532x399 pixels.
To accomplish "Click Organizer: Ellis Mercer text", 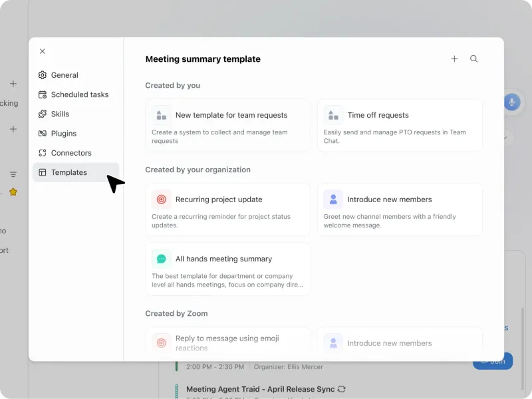I will pos(289,367).
